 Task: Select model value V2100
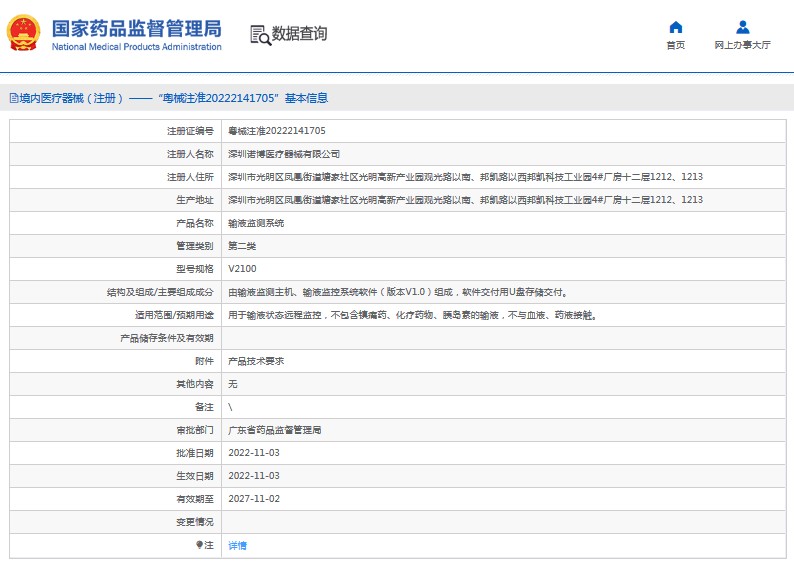242,269
